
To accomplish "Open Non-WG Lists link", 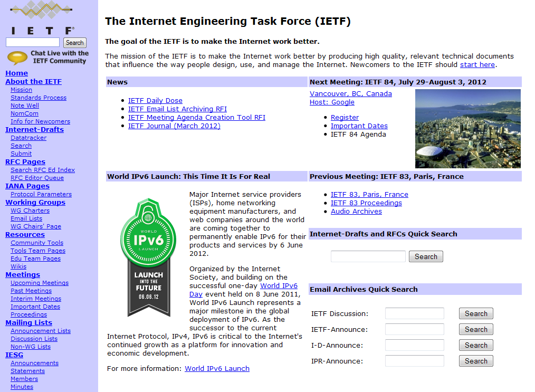I will [x=31, y=347].
